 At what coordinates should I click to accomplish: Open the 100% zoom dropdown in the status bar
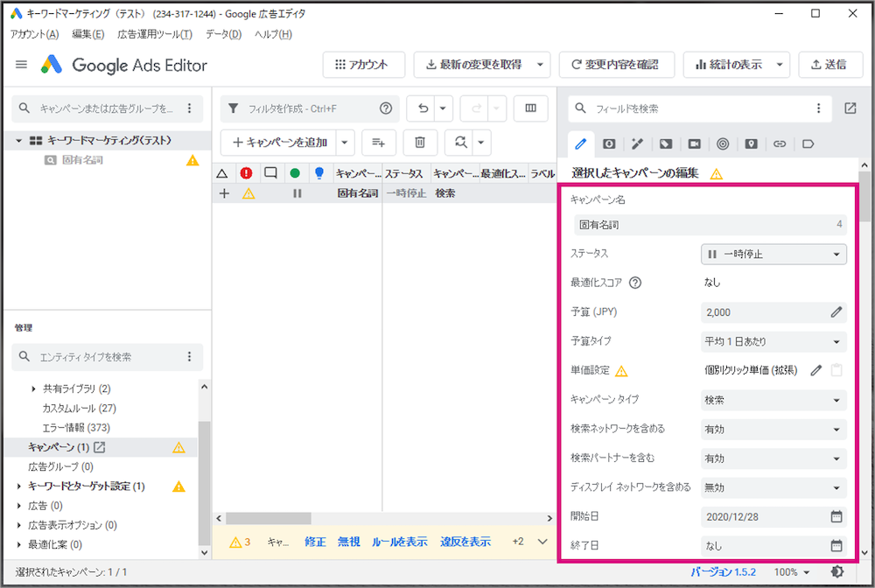coord(792,572)
